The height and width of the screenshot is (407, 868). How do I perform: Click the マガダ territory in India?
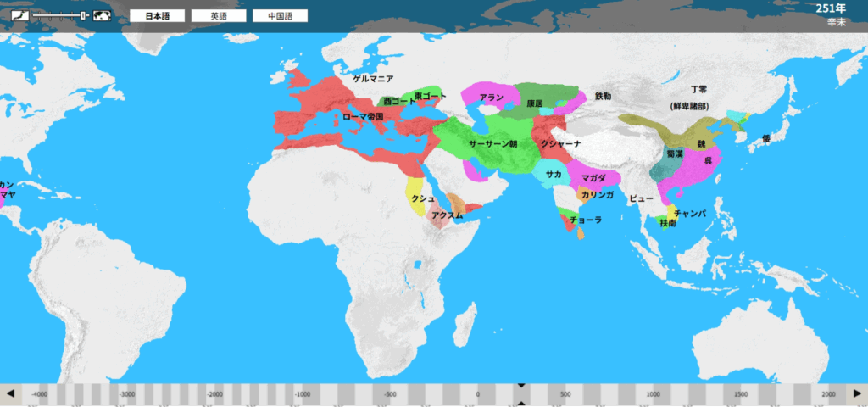point(593,178)
